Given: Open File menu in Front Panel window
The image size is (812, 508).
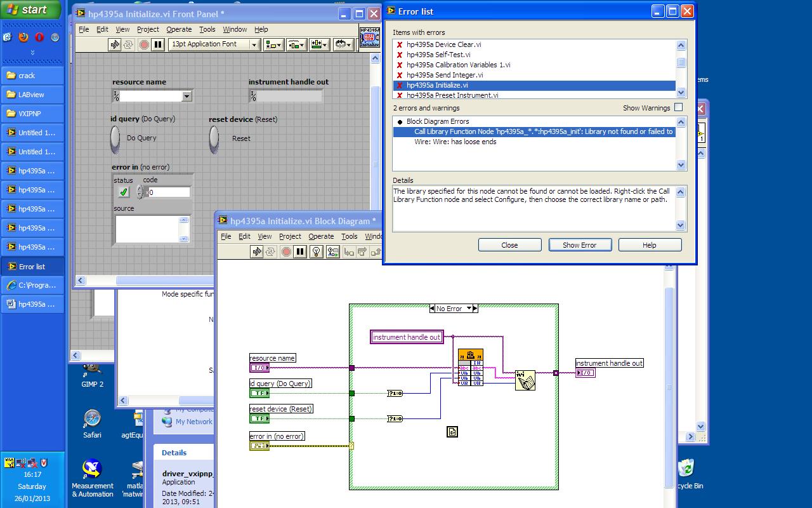Looking at the screenshot, I should pyautogui.click(x=84, y=29).
